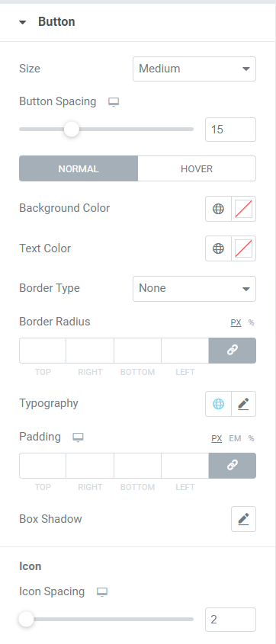Collapse the Button section
The width and height of the screenshot is (276, 644).
(x=23, y=22)
